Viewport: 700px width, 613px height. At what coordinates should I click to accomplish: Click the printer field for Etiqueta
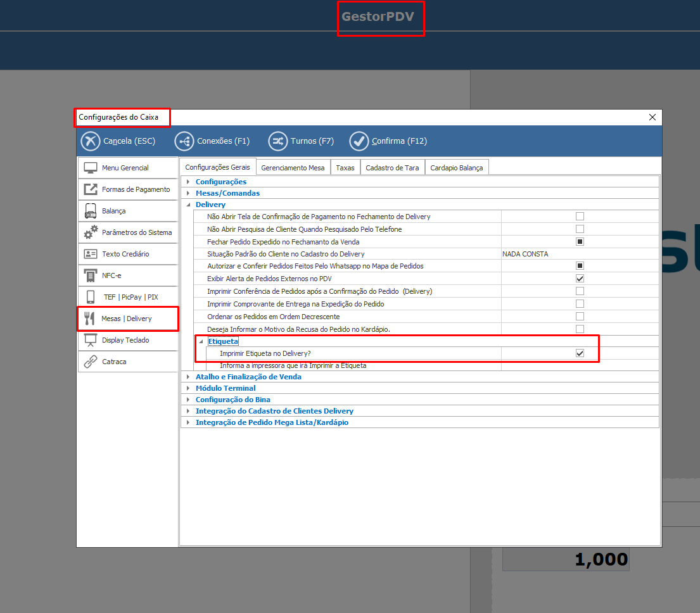coord(579,365)
